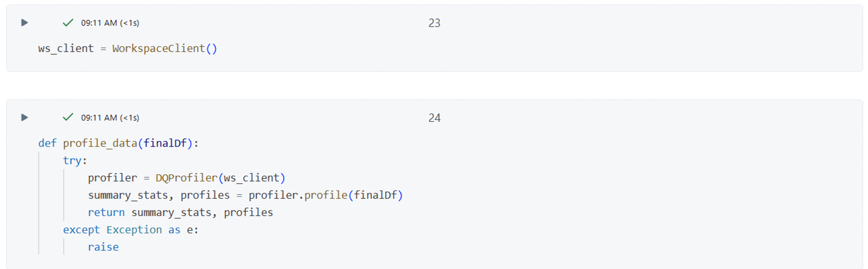Click the except Exception as e line
The height and width of the screenshot is (269, 868).
tap(130, 230)
